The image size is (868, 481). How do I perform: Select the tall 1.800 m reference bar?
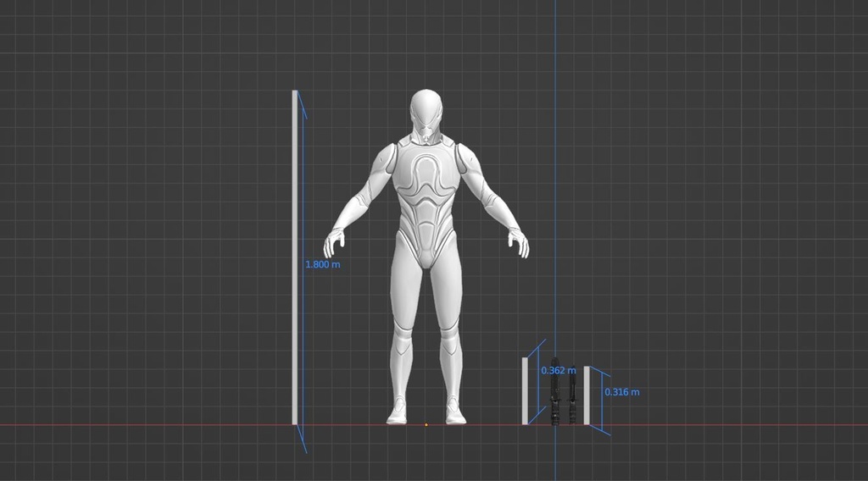295,257
